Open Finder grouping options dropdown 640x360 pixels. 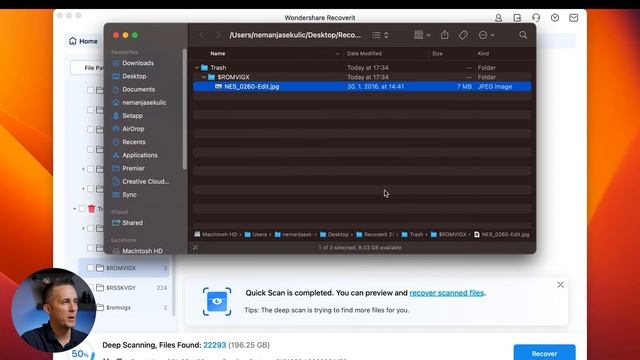click(x=422, y=35)
